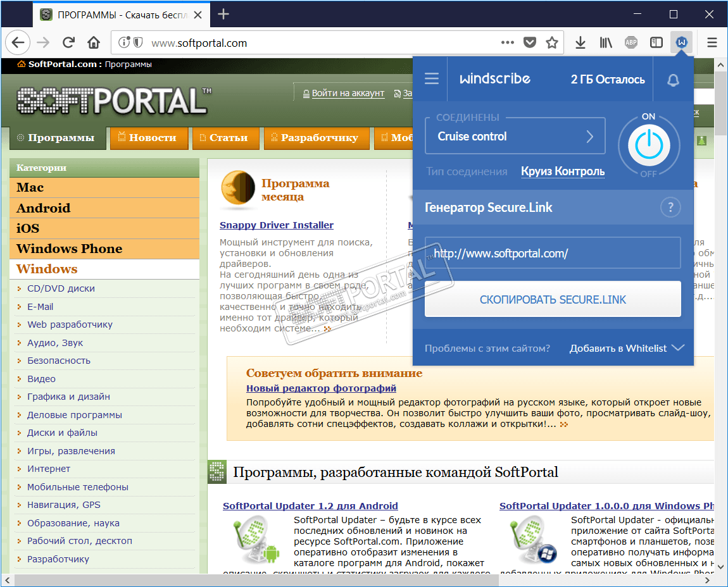Open the Firefox hamburger menu
Image resolution: width=728 pixels, height=587 pixels.
[712, 42]
